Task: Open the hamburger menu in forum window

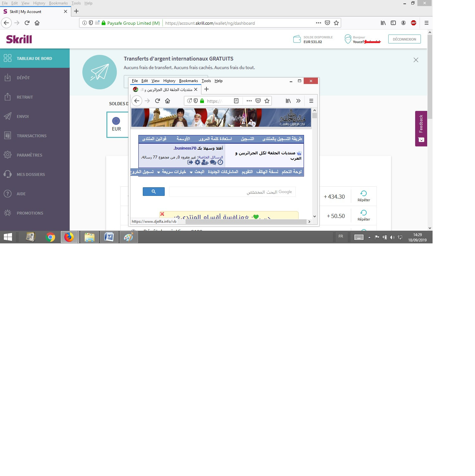Action: [x=311, y=101]
